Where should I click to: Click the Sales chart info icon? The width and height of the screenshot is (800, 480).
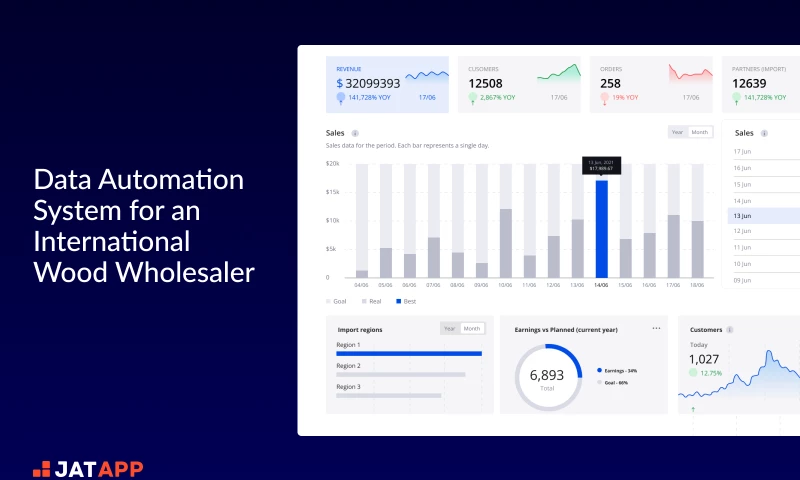pyautogui.click(x=355, y=133)
